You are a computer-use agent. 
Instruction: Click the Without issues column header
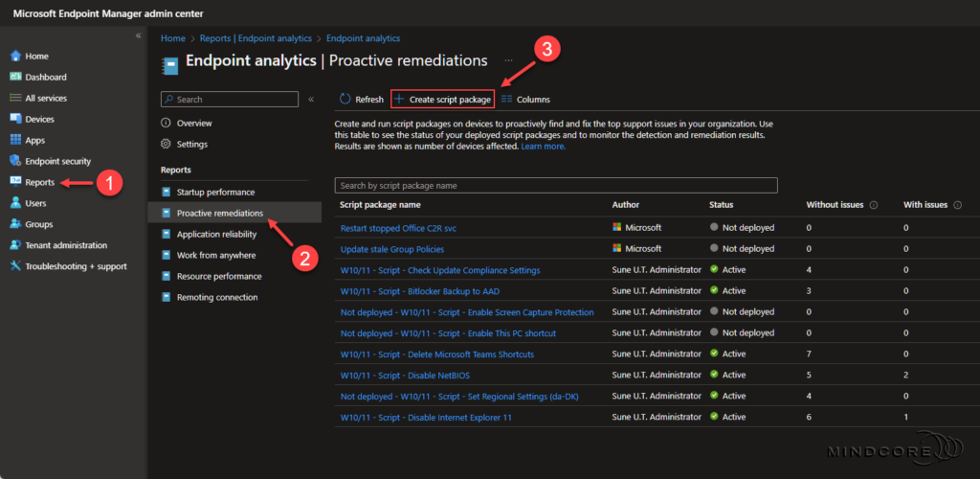[x=835, y=205]
